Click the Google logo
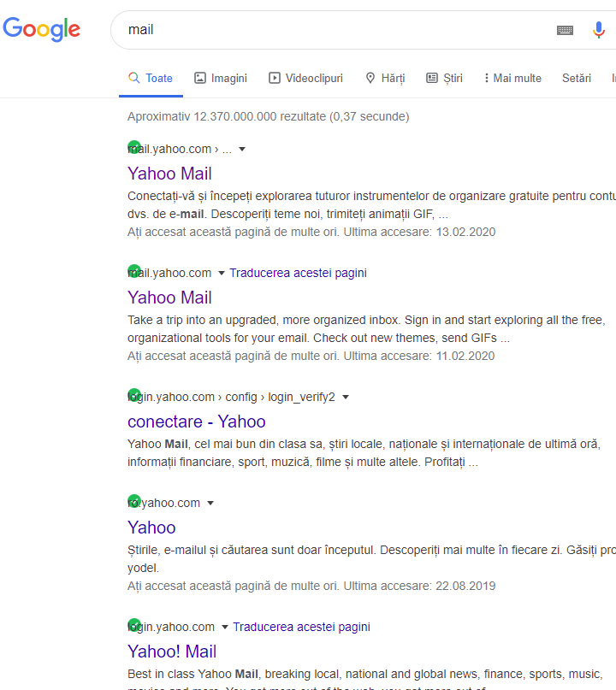This screenshot has width=616, height=690. [41, 29]
